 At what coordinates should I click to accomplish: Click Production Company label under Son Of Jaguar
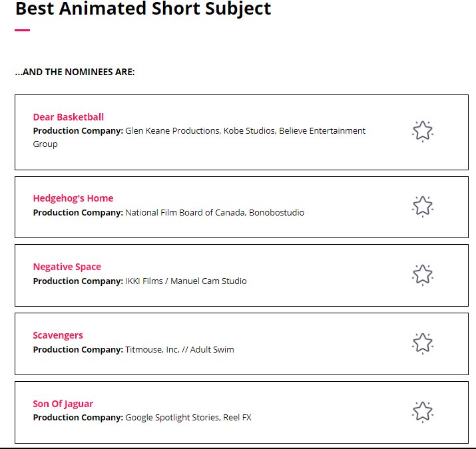[78, 418]
